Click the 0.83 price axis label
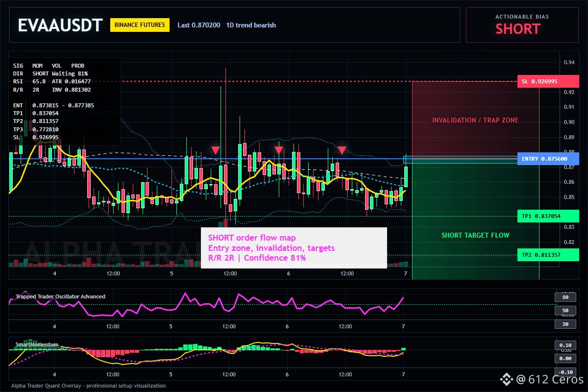 click(x=569, y=227)
